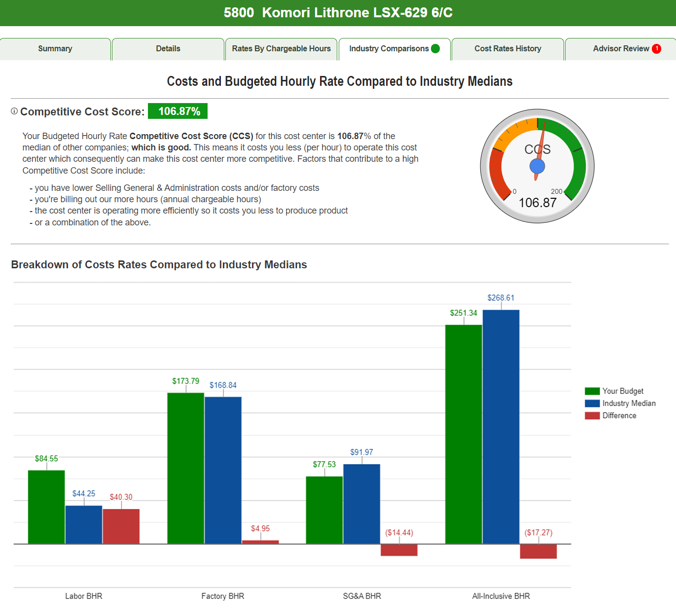Click the $84.55 data label
Image resolution: width=676 pixels, height=616 pixels.
[46, 459]
